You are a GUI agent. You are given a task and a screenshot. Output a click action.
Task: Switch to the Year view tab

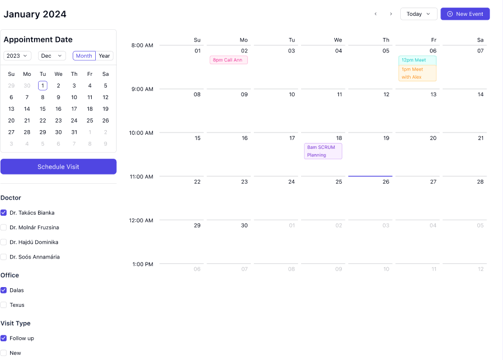[104, 56]
